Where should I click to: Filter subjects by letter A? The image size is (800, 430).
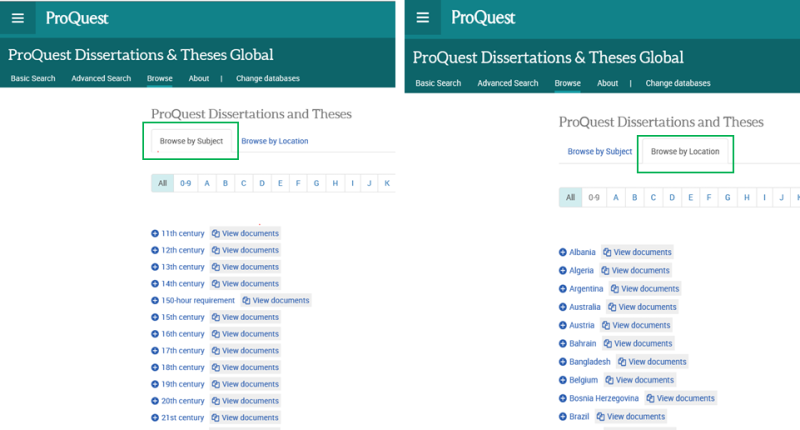point(207,183)
